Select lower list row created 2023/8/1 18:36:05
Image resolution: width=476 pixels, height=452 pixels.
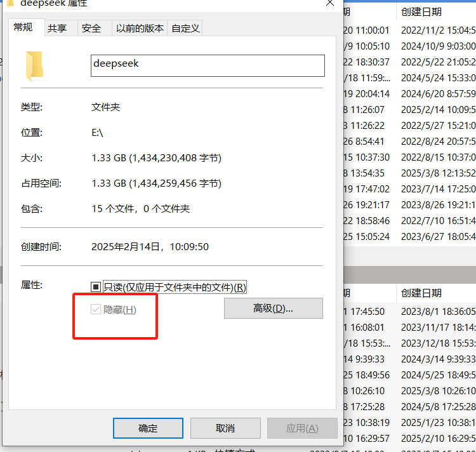pos(409,312)
